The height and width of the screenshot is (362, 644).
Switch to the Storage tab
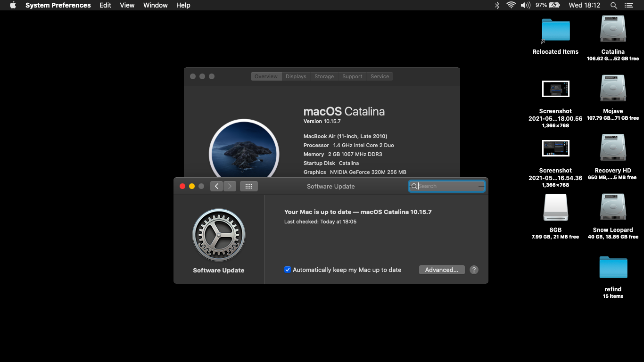click(324, 76)
